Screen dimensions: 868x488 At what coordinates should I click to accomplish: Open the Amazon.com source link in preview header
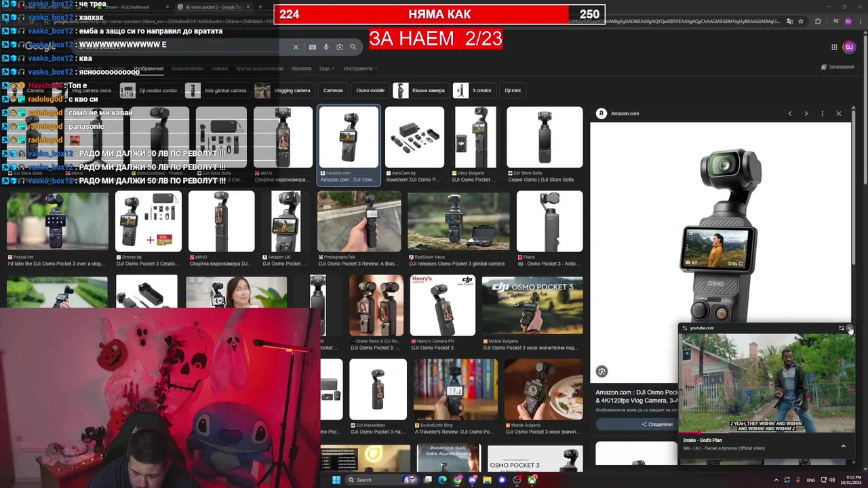618,114
